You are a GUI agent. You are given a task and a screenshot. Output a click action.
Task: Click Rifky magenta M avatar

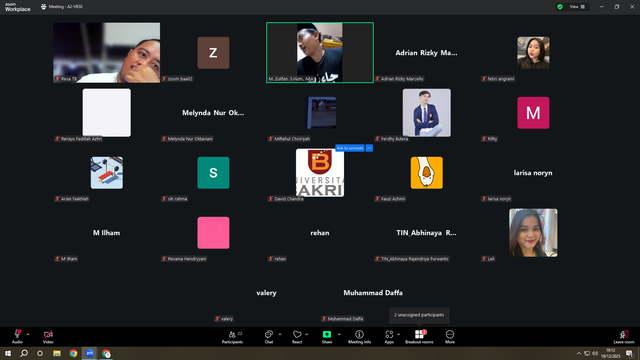pyautogui.click(x=533, y=113)
